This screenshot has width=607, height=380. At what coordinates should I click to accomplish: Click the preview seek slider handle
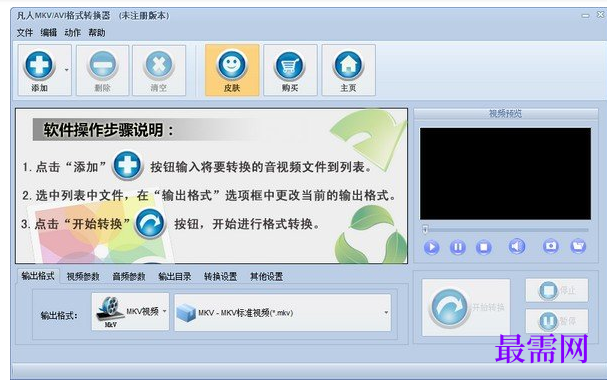click(x=425, y=229)
